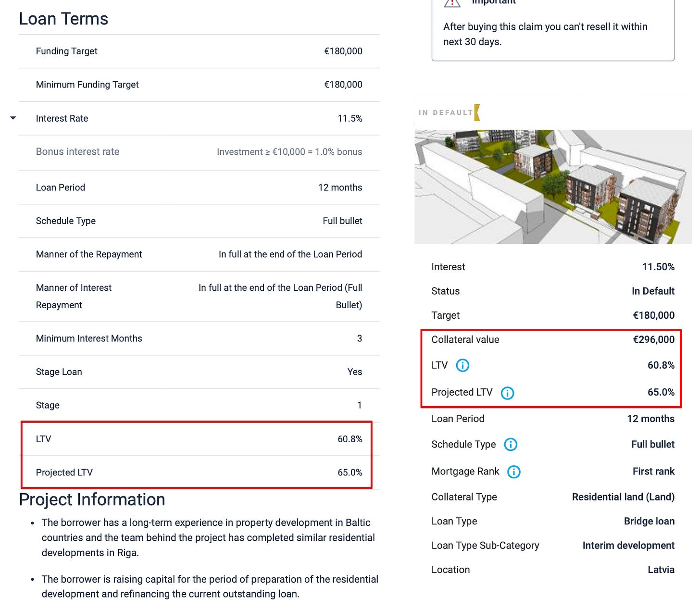Click the Loan Period label in Loan Terms table

(x=60, y=187)
